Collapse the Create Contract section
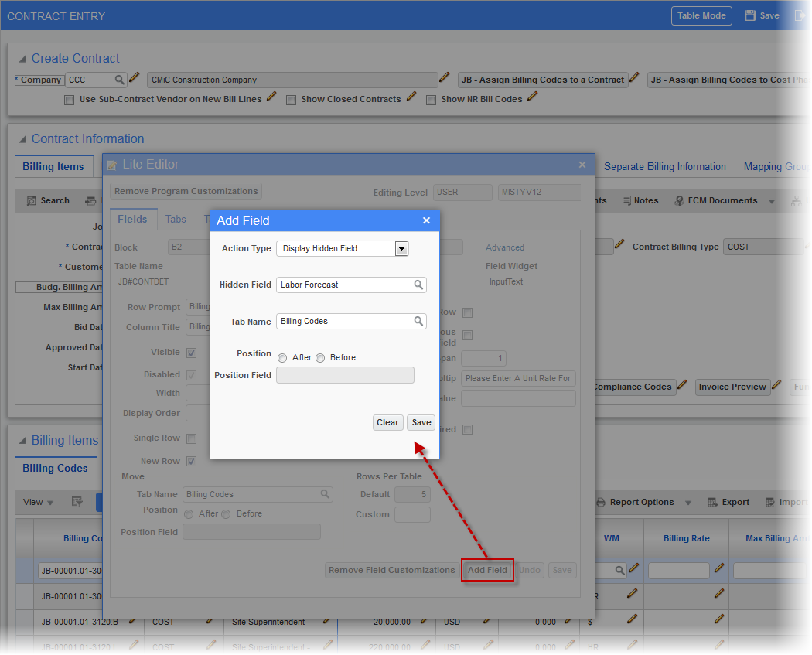Image resolution: width=812 pixels, height=655 pixels. (22, 59)
